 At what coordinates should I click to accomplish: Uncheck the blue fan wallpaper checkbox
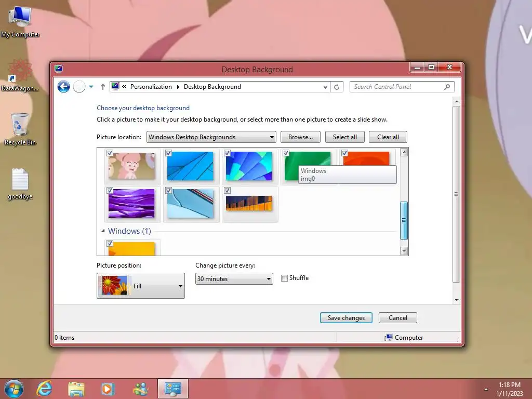(x=228, y=153)
